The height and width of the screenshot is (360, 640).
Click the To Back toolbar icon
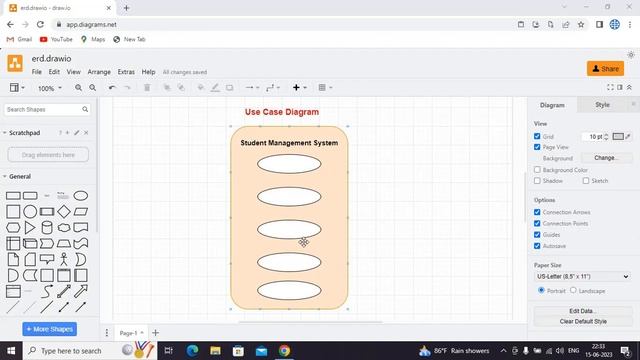point(181,88)
